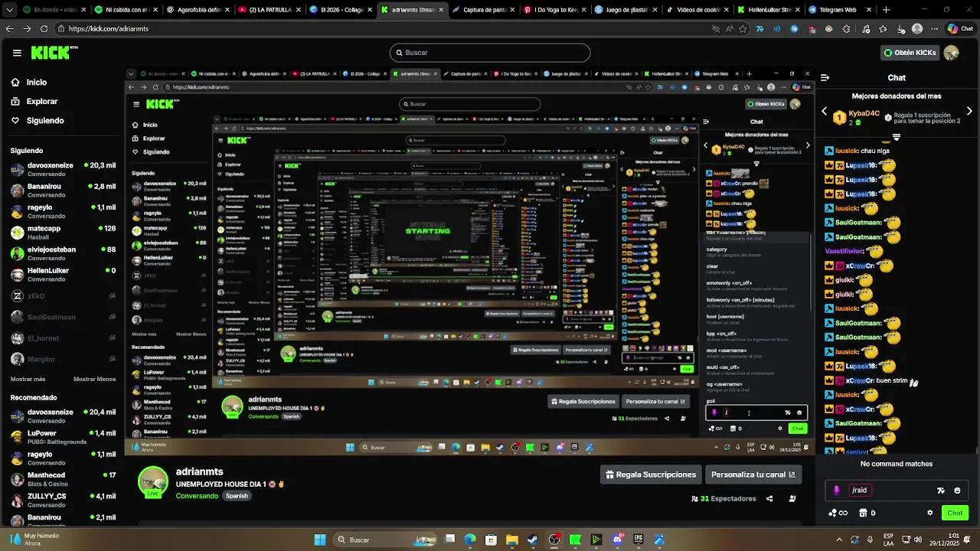This screenshot has height=551, width=980.
Task: Open ZULLYY_CS in the Recomendado list
Action: [x=63, y=500]
